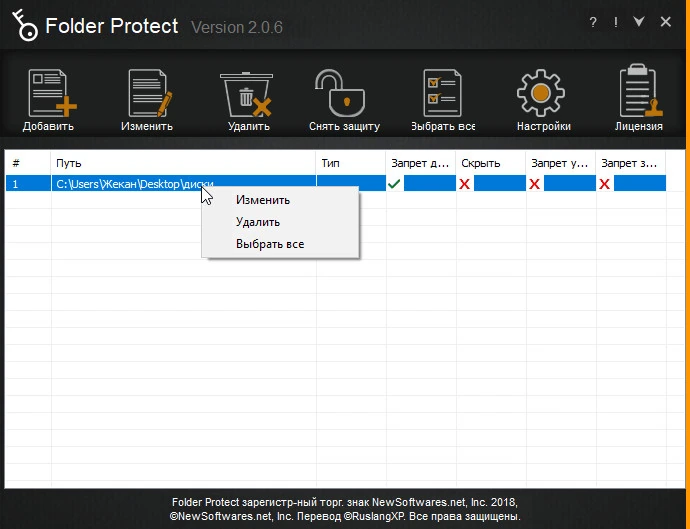This screenshot has width=690, height=529.
Task: Select the row path C:\Users\Жекан\Desktop\диски
Action: (x=135, y=184)
